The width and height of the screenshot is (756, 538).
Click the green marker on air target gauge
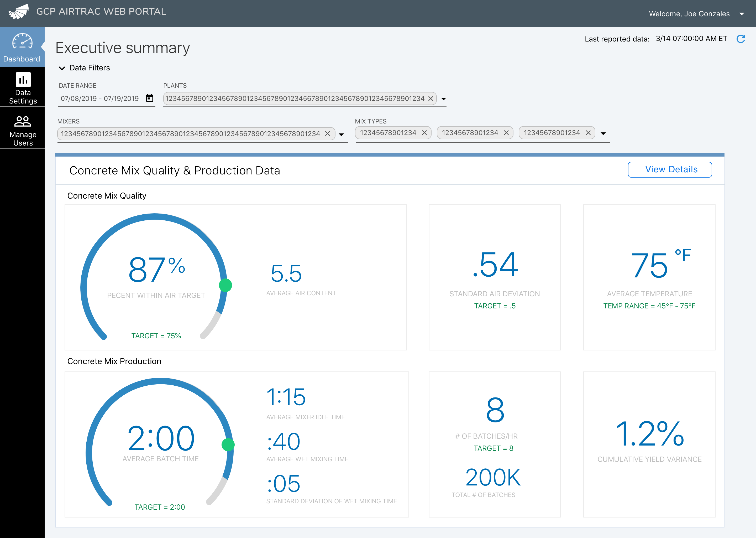225,285
